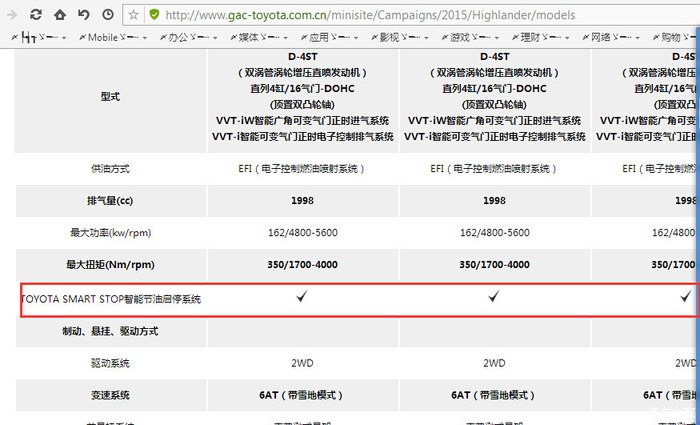Image resolution: width=700 pixels, height=425 pixels.
Task: Expand dropdown arrow beside 媒体 bookmark
Action: point(285,38)
